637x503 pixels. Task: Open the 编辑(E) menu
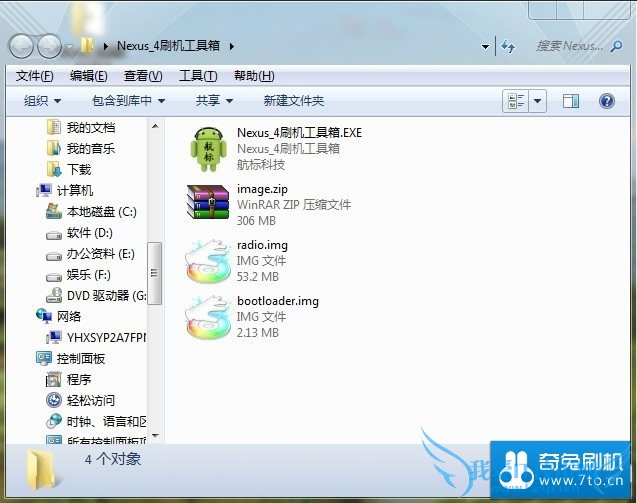click(89, 76)
